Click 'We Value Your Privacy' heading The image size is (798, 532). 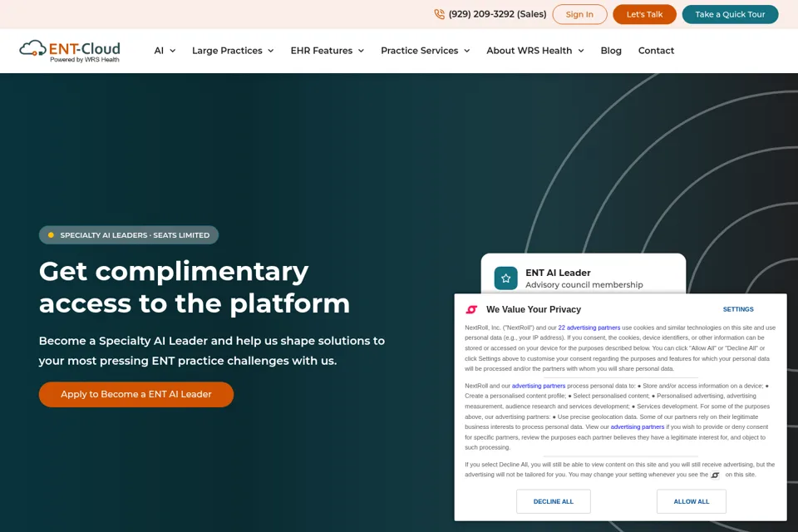point(534,309)
